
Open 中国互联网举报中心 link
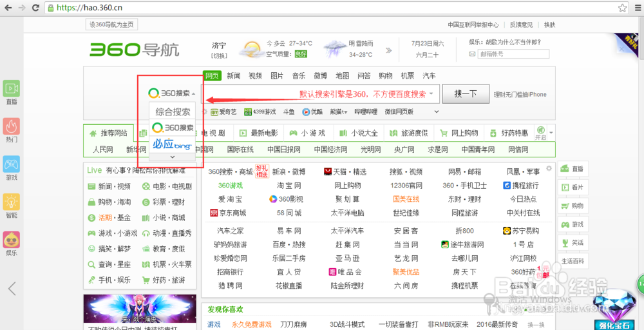coord(473,24)
